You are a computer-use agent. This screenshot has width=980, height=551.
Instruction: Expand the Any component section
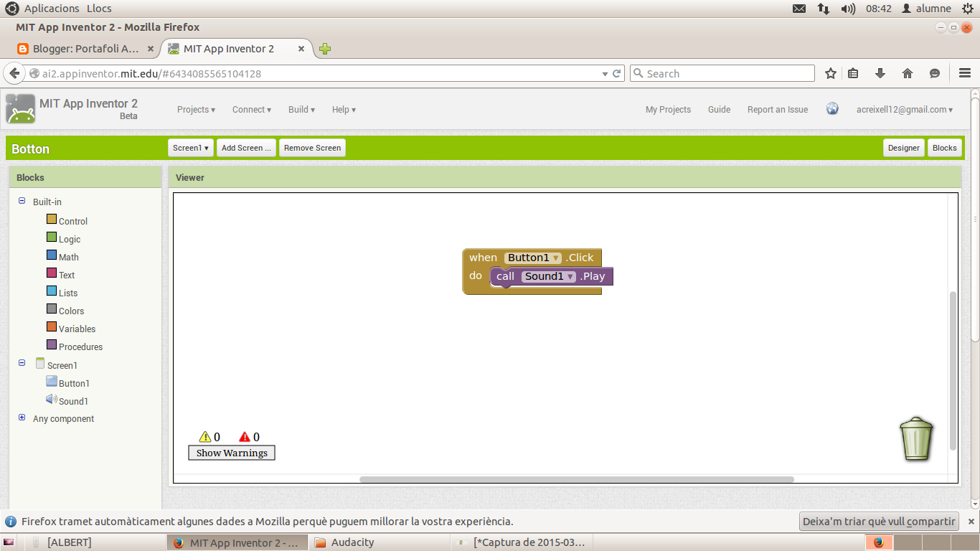click(22, 418)
